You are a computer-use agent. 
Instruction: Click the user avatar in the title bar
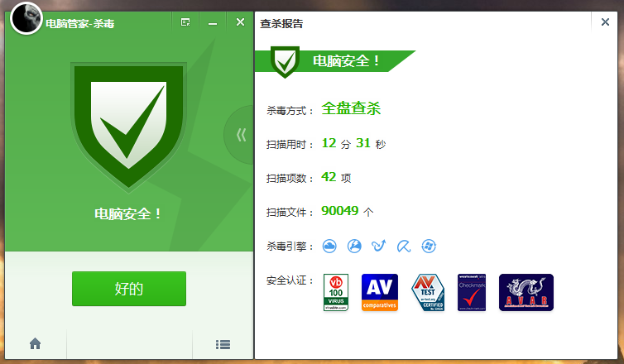click(26, 18)
